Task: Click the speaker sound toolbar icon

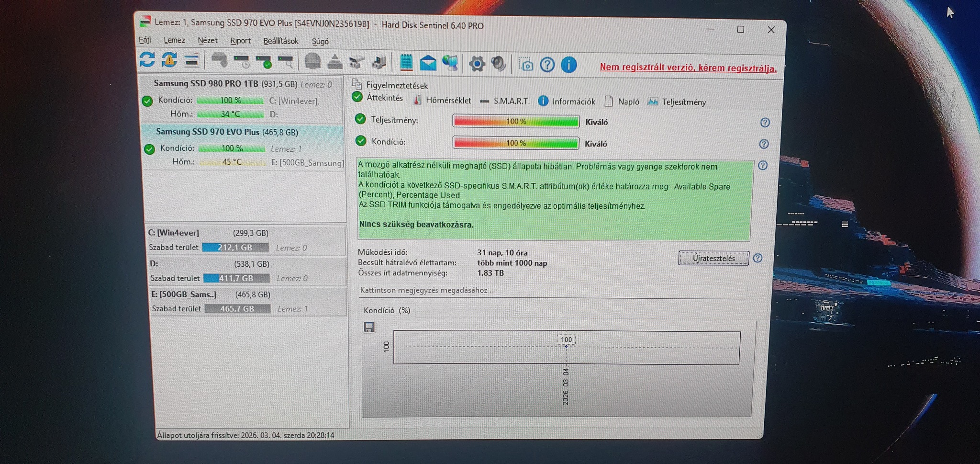Action: (499, 64)
